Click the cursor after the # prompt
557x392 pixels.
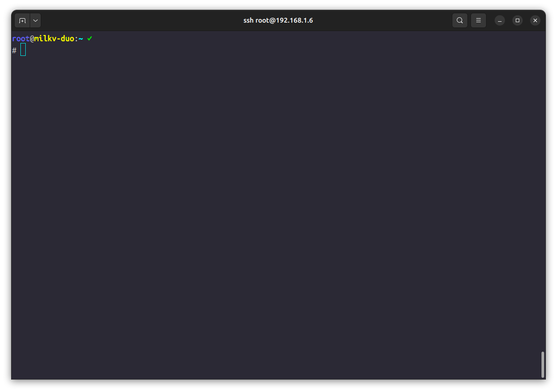point(23,50)
